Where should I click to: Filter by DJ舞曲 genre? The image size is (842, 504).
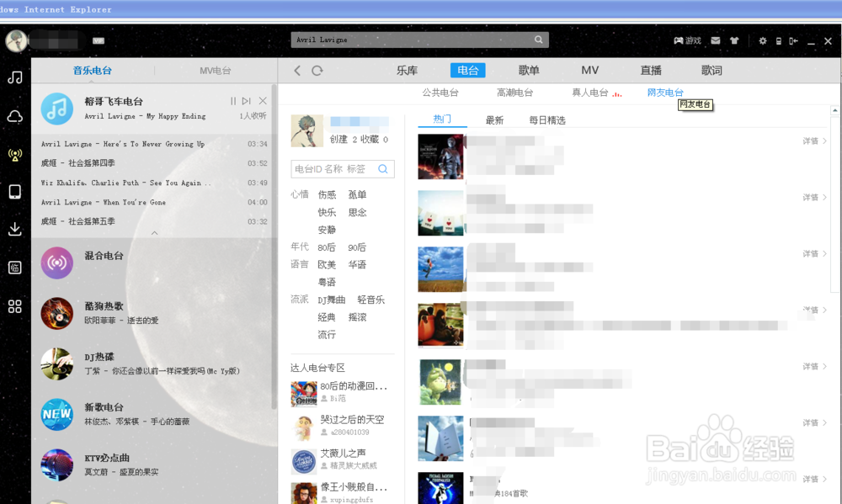[331, 300]
